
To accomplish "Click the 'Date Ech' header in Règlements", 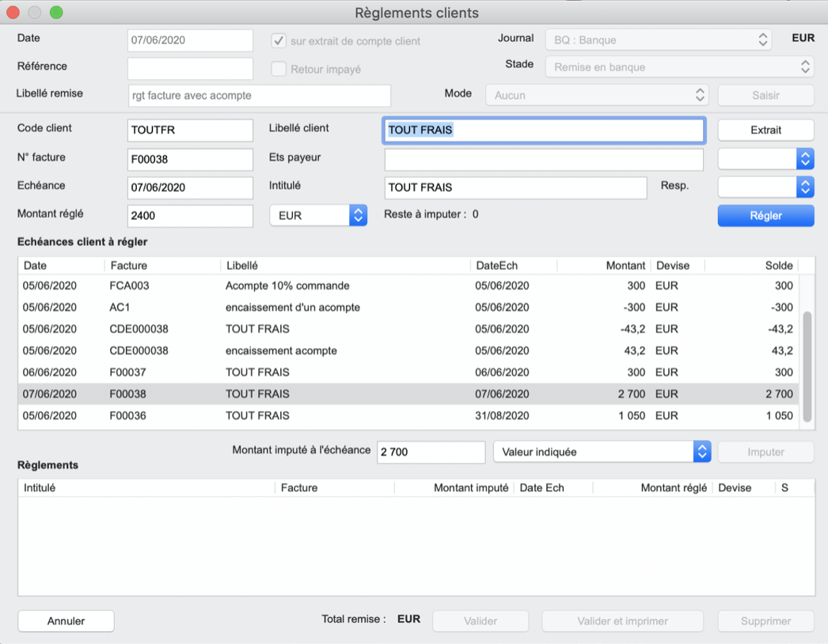I will coord(553,488).
